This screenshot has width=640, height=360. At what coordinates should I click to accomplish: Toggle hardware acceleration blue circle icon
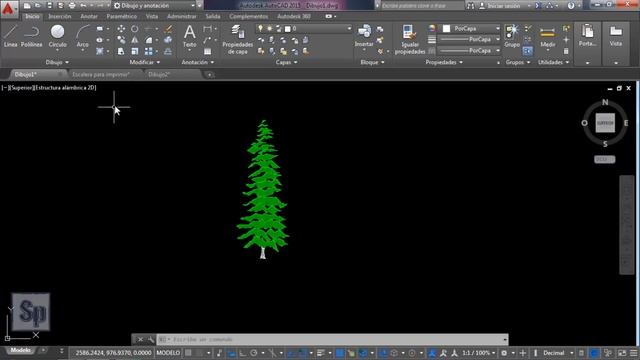click(594, 353)
